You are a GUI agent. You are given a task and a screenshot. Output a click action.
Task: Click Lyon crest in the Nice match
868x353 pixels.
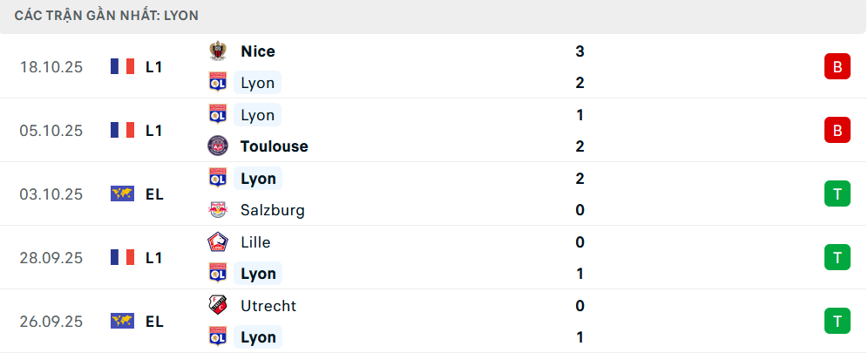(x=218, y=83)
